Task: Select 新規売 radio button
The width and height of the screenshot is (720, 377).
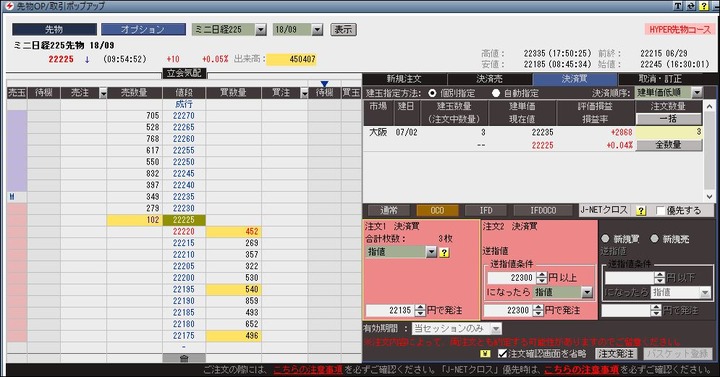Action: (x=654, y=239)
